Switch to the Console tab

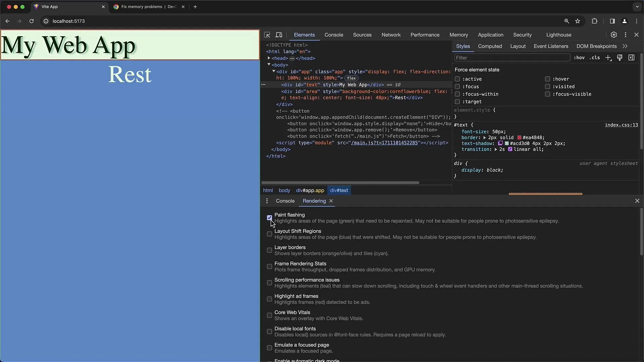click(x=285, y=201)
